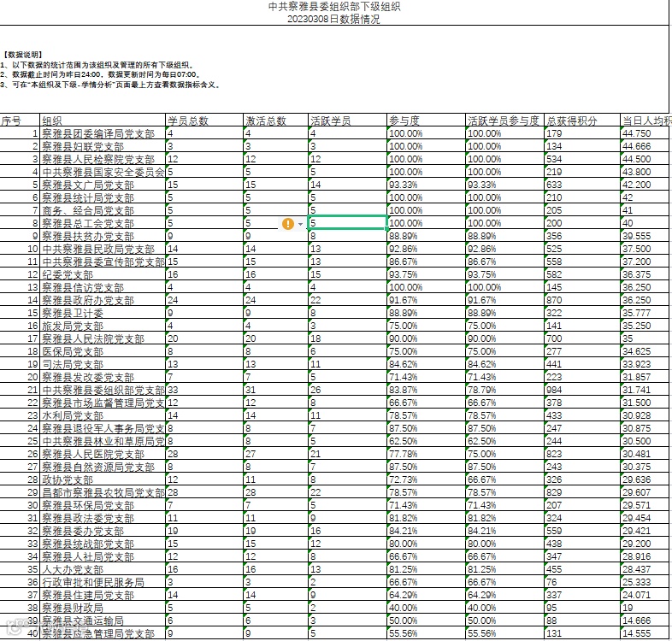
Task: Click participation value 77.78%
Action: [403, 454]
